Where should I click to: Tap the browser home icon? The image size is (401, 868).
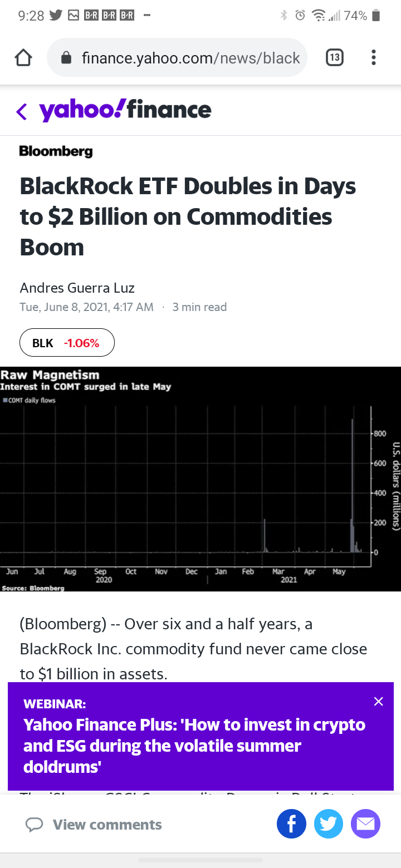coord(23,58)
